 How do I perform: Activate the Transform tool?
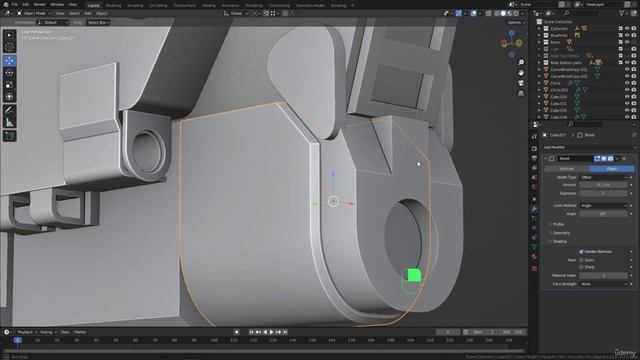point(9,97)
